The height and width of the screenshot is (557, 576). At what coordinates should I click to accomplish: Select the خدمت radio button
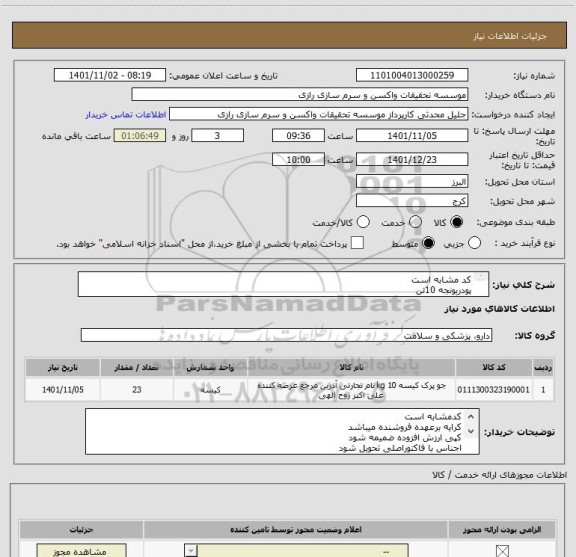(415, 222)
